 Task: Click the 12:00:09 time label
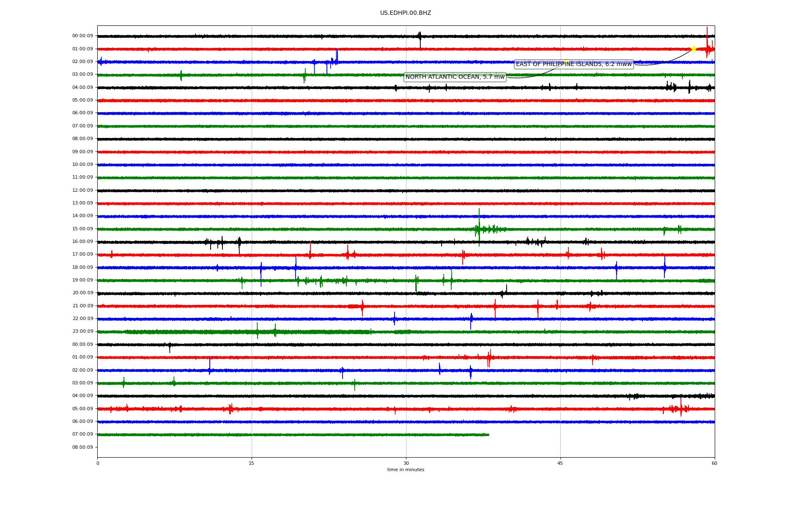pos(83,190)
